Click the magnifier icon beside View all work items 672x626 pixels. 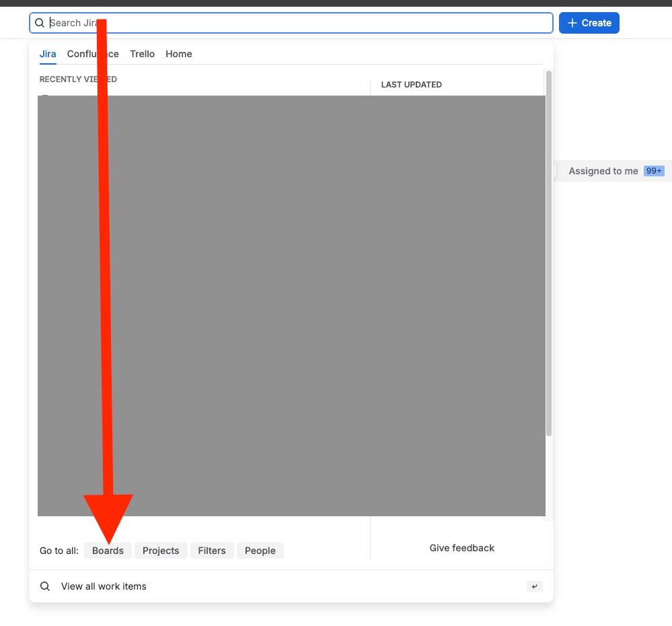(x=45, y=586)
